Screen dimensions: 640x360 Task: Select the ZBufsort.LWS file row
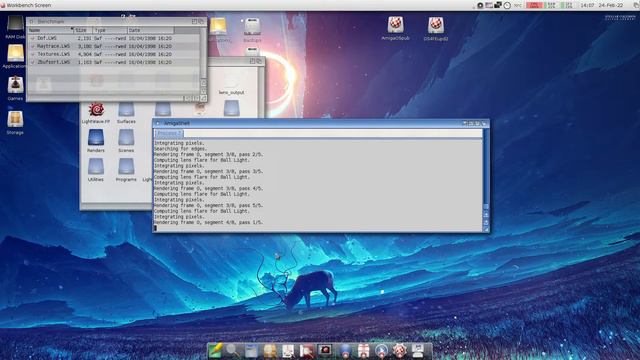114,62
